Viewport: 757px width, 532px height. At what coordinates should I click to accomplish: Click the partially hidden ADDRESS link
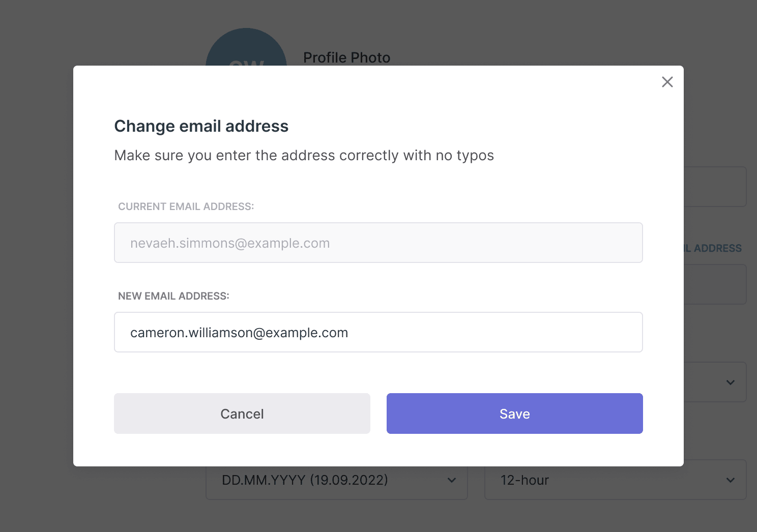713,248
